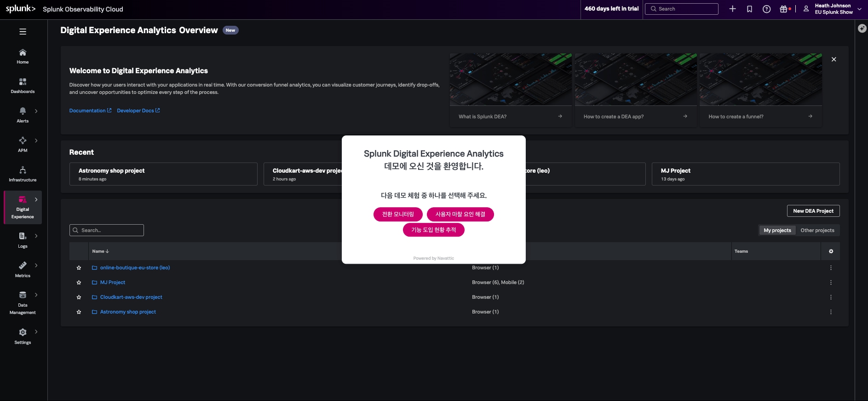Open Data Management in the sidebar

23,303
